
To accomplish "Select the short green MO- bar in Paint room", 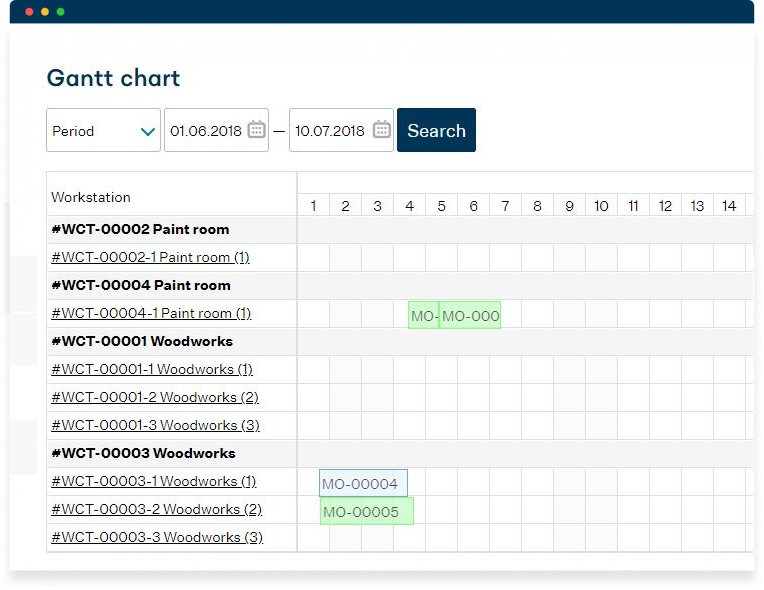I will [x=423, y=316].
